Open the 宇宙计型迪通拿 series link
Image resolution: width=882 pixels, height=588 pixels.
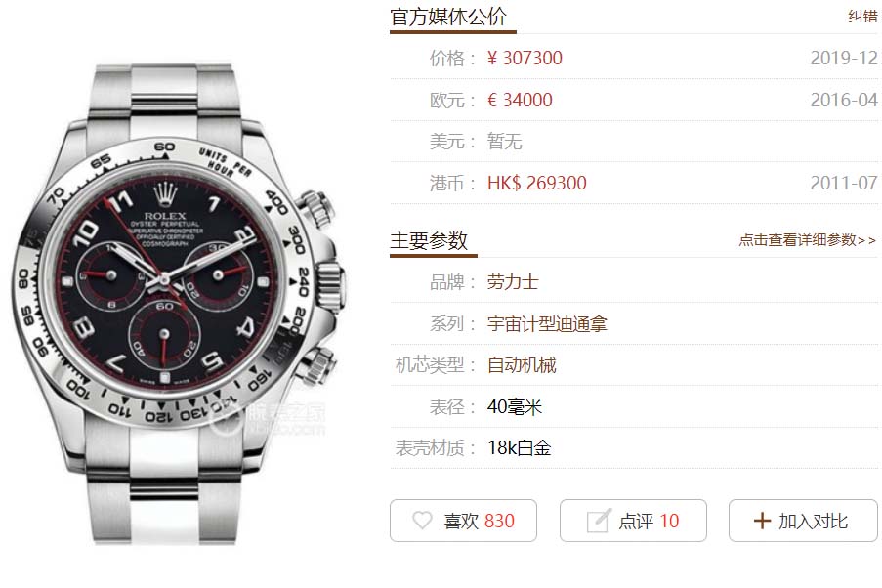click(547, 324)
